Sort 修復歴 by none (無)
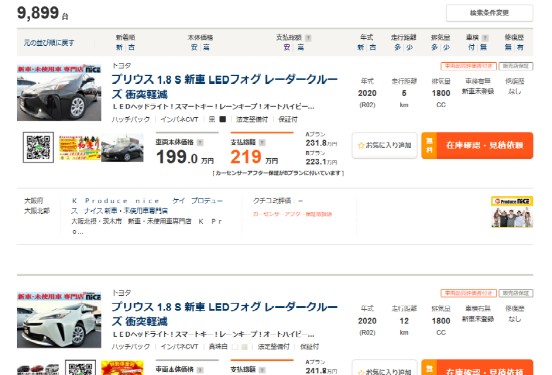Screen dimensions: 552x375 [508, 47]
